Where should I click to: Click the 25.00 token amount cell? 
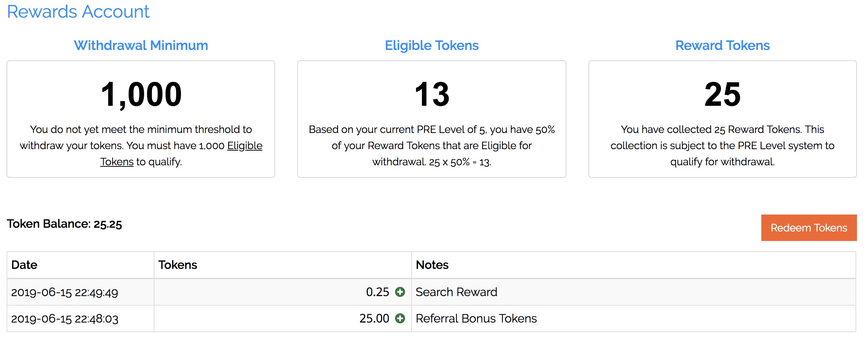pyautogui.click(x=282, y=318)
